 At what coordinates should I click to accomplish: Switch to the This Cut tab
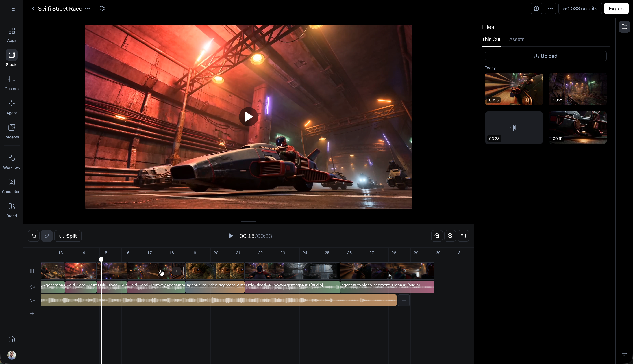(x=491, y=39)
